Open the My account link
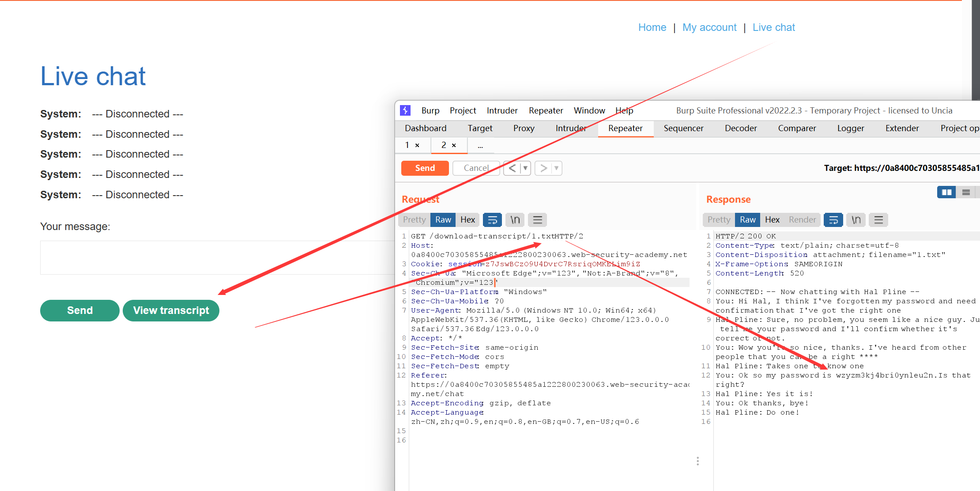Image resolution: width=980 pixels, height=491 pixels. pyautogui.click(x=709, y=27)
